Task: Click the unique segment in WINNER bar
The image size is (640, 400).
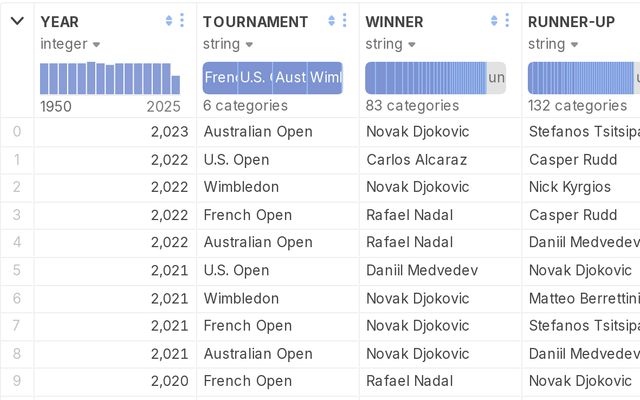Action: (496, 78)
